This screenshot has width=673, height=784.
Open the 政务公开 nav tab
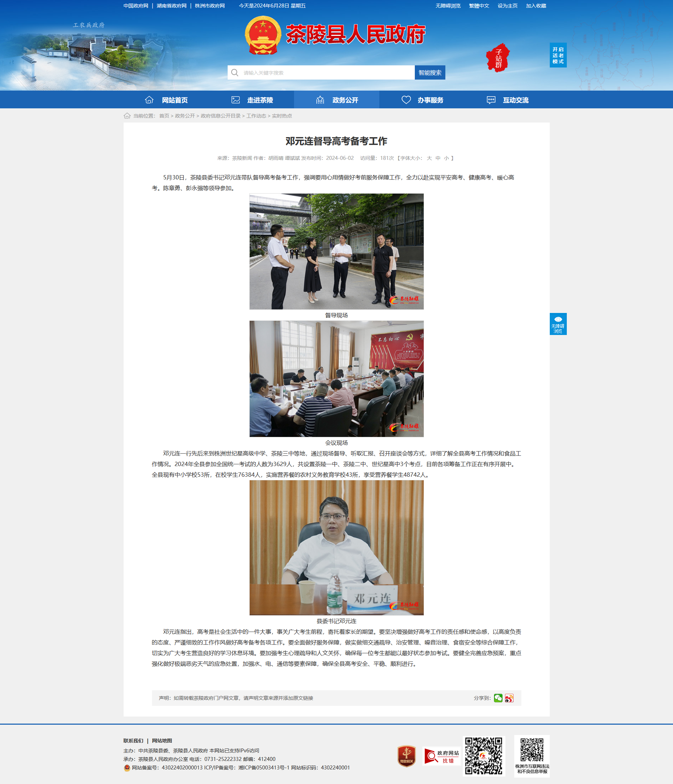337,100
